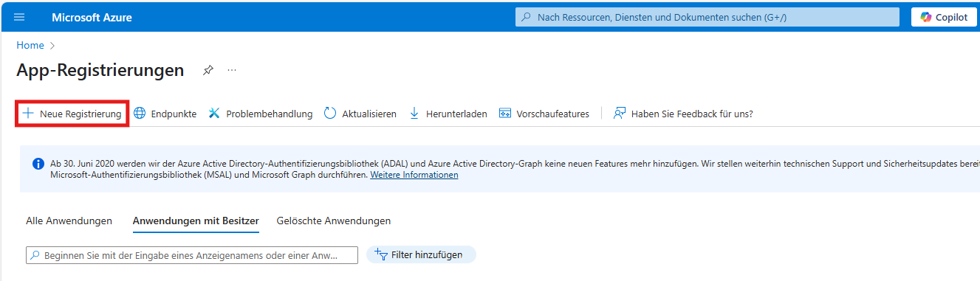This screenshot has height=281, width=980.
Task: Click the plus icon for new registration
Action: tap(28, 114)
